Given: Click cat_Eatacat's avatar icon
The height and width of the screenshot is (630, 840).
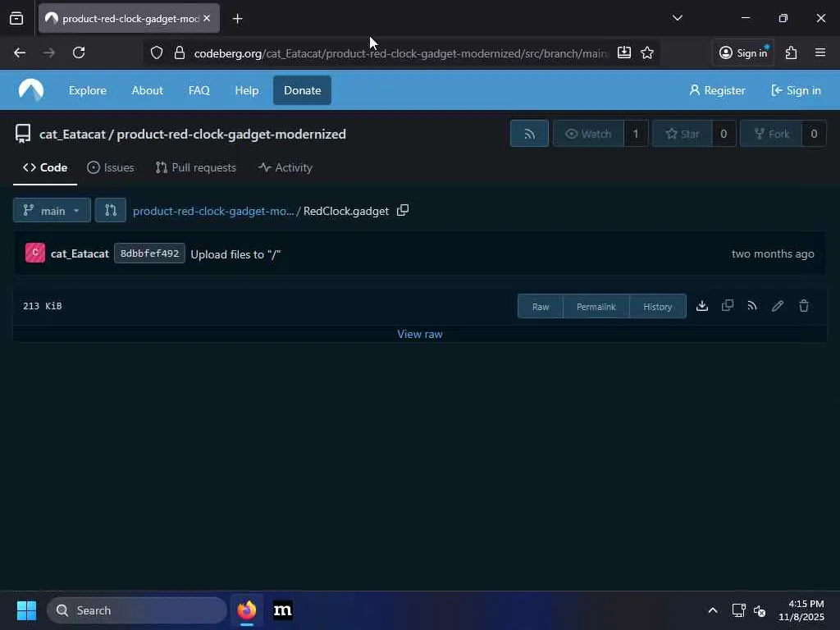Looking at the screenshot, I should pos(34,253).
